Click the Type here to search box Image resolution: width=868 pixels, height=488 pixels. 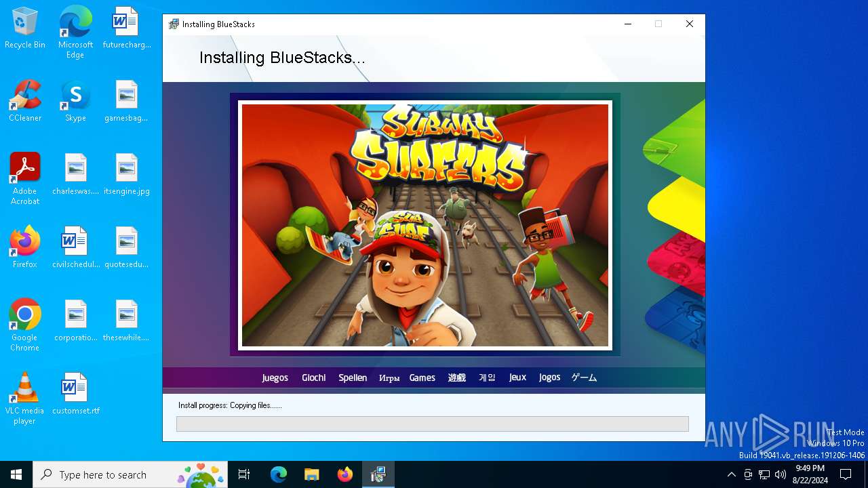[x=132, y=474]
